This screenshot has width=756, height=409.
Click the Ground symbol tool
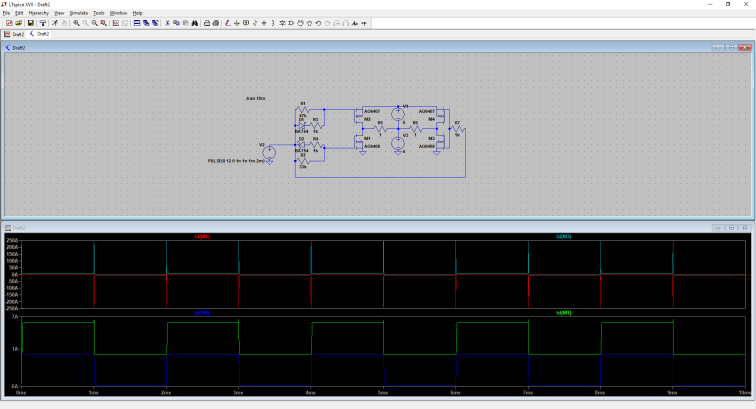point(236,22)
